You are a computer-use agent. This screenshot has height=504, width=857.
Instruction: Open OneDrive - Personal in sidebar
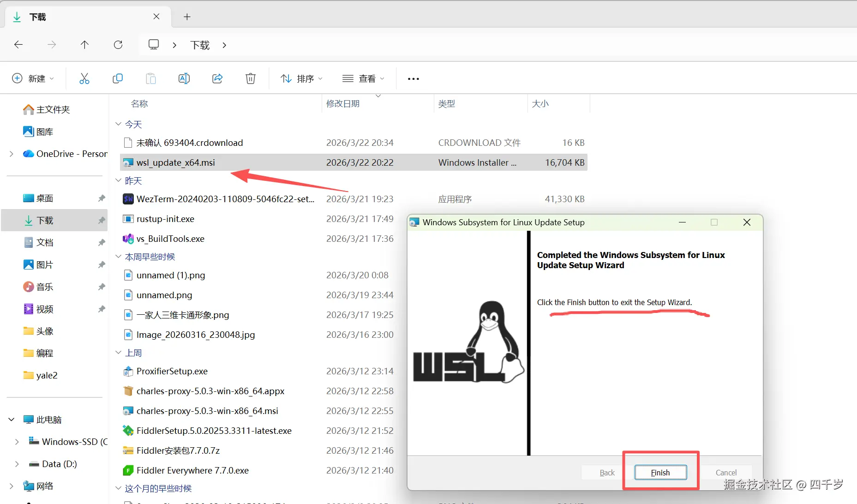tap(65, 154)
